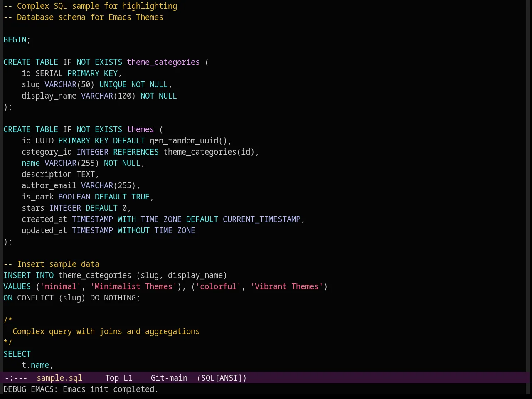Click the 'Complex query with joins and aggregations' comment
This screenshot has height=399, width=532.
(x=106, y=331)
